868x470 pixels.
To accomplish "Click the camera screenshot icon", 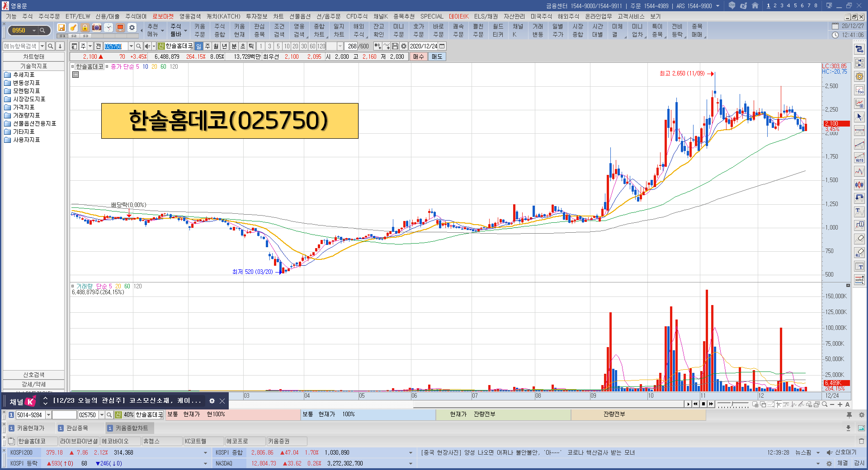I will (x=97, y=28).
